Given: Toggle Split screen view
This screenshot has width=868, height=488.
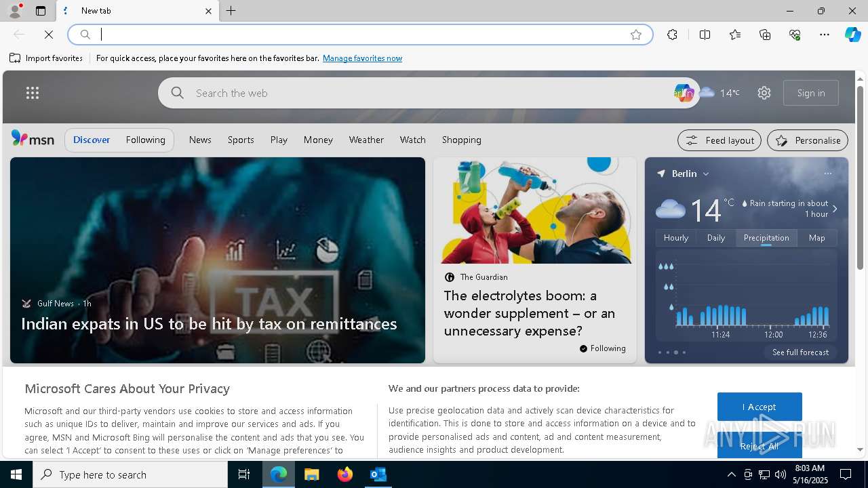Looking at the screenshot, I should pos(705,35).
